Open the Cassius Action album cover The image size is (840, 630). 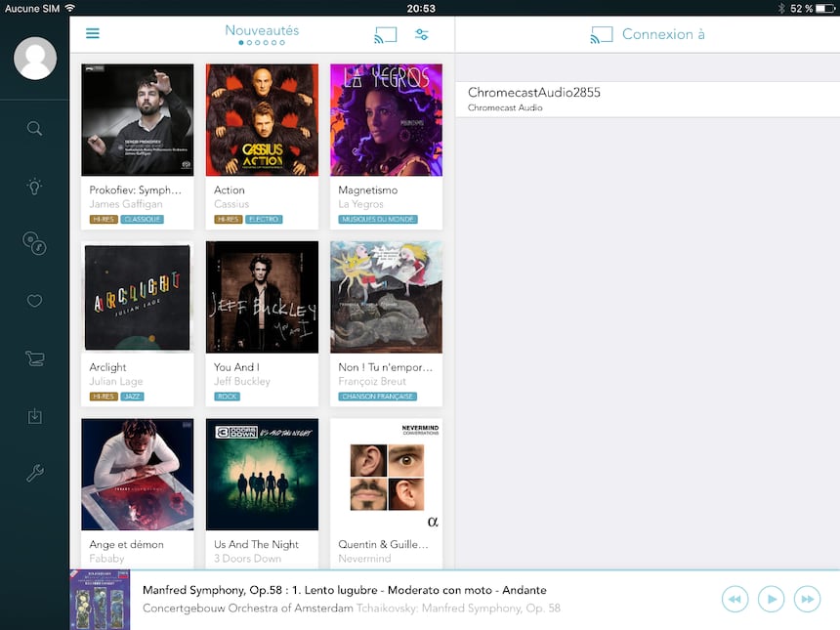pos(262,120)
